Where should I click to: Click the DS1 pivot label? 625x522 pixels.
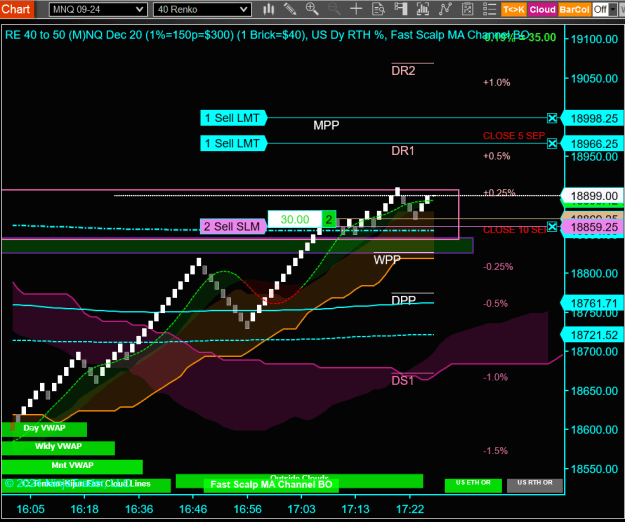coord(403,381)
